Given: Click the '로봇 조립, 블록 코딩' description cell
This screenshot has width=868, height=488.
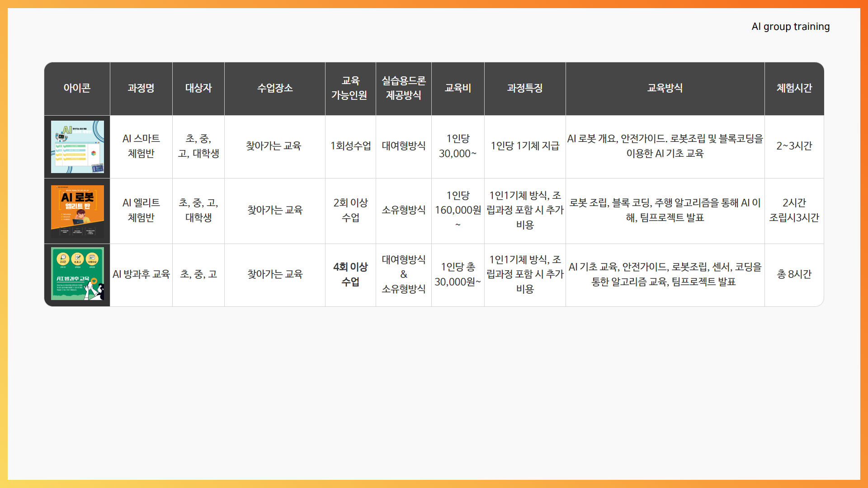Looking at the screenshot, I should point(665,211).
